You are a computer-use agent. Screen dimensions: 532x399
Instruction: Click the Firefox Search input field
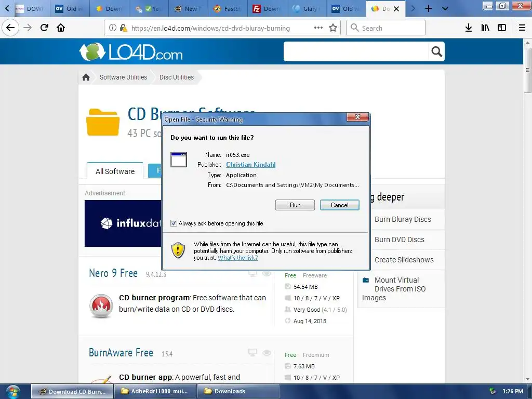tap(385, 28)
